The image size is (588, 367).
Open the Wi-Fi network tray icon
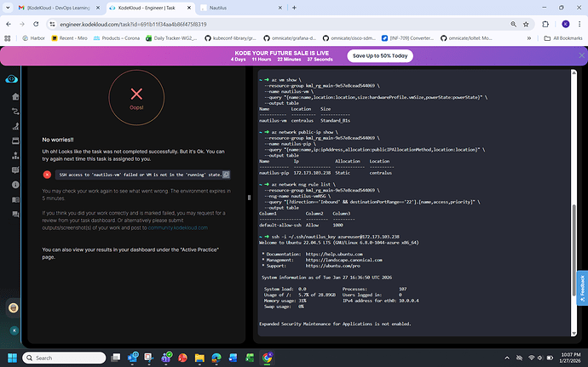pos(531,358)
